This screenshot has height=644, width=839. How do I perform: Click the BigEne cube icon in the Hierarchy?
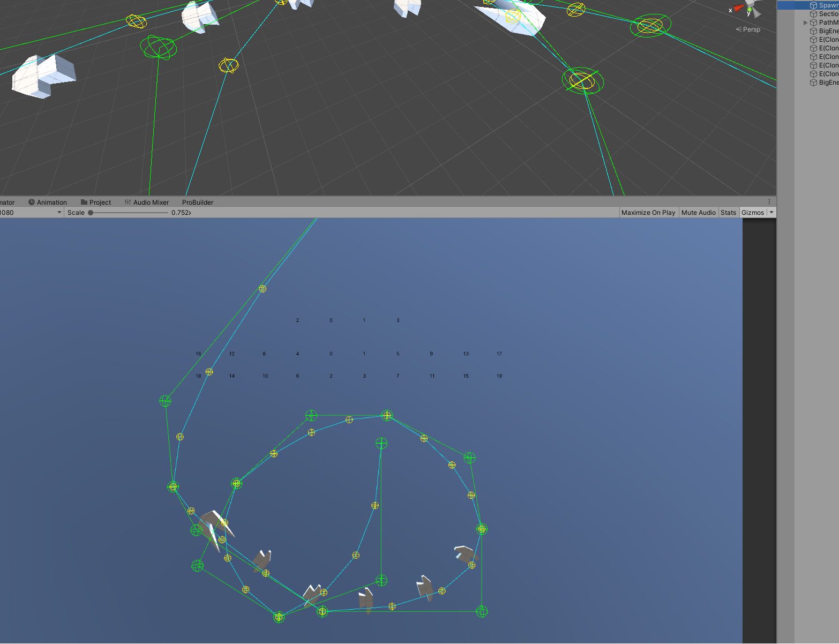(814, 31)
